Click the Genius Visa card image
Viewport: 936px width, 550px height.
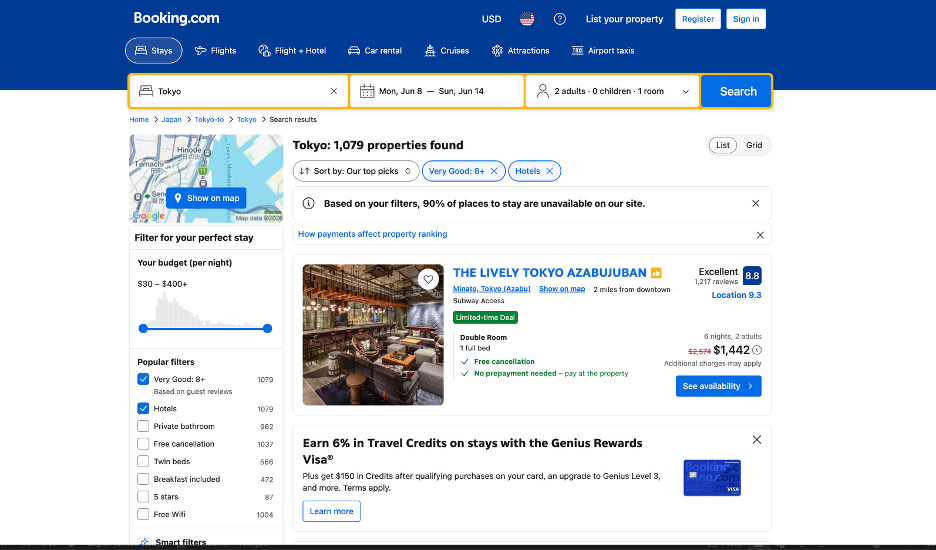pos(712,478)
